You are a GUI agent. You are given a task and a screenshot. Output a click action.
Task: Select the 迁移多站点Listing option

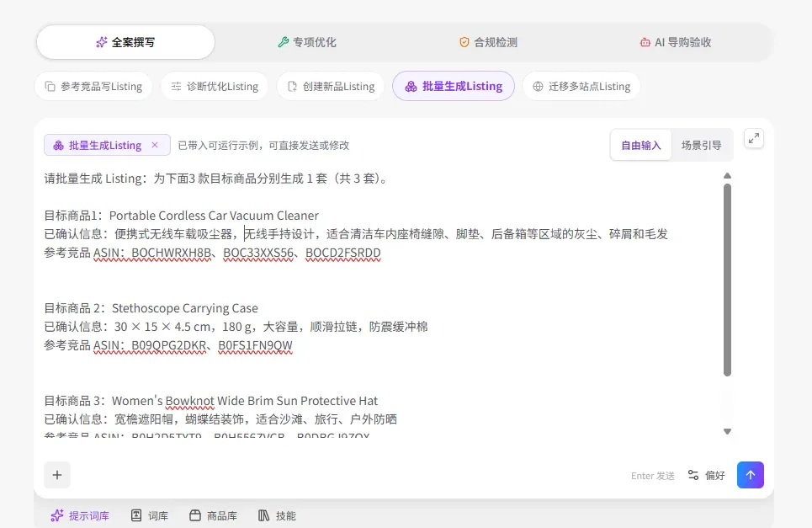(581, 86)
